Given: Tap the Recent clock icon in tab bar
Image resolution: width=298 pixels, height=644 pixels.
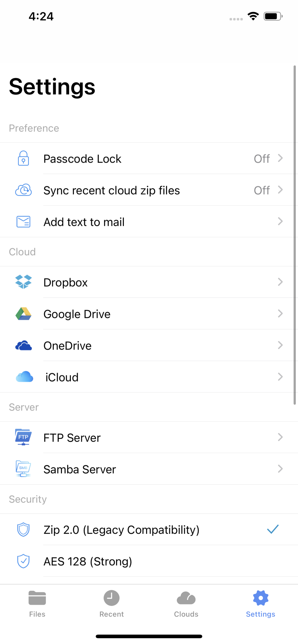Looking at the screenshot, I should tap(112, 598).
